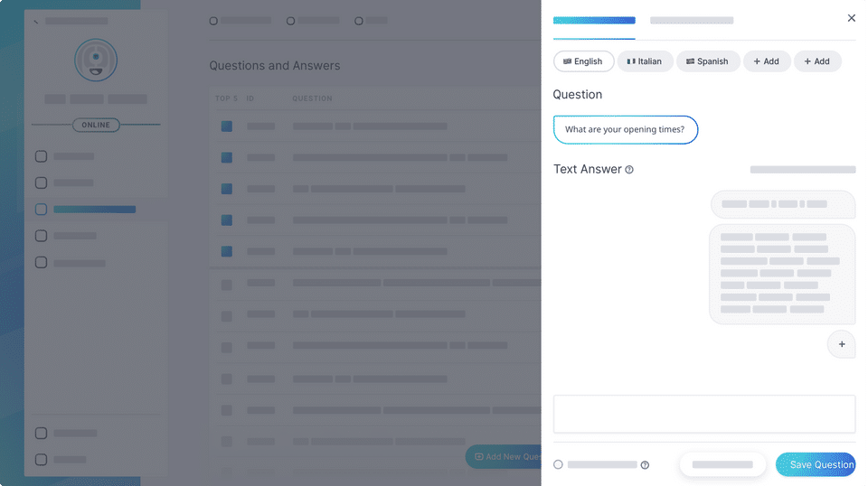Click the ONLINE status badge

tap(96, 125)
